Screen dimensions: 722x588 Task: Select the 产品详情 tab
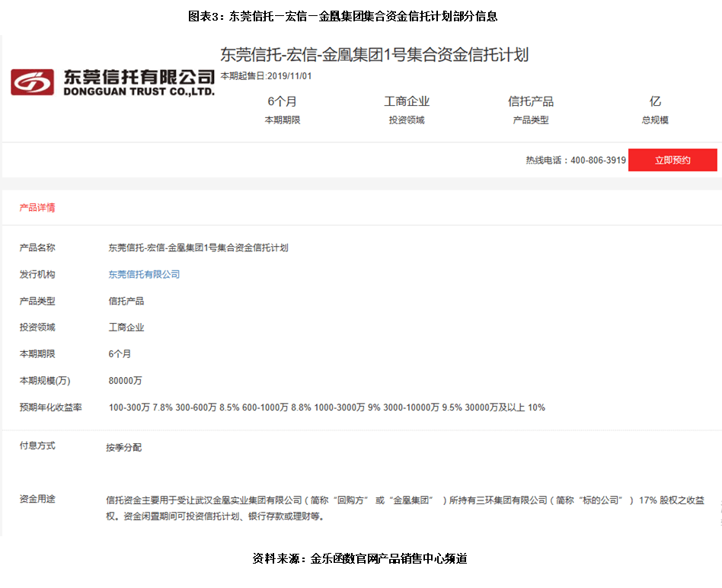[37, 208]
